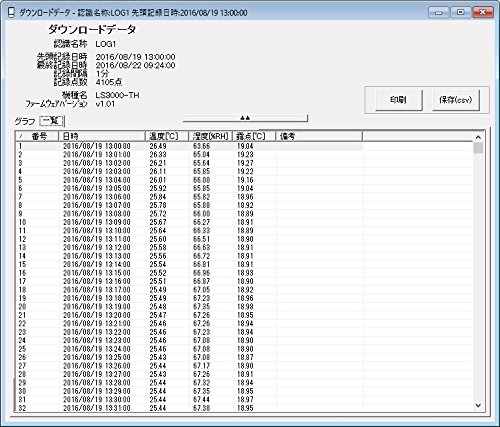This screenshot has height=427, width=500.
Task: Click humidity 67.17 in row 27
Action: point(201,366)
